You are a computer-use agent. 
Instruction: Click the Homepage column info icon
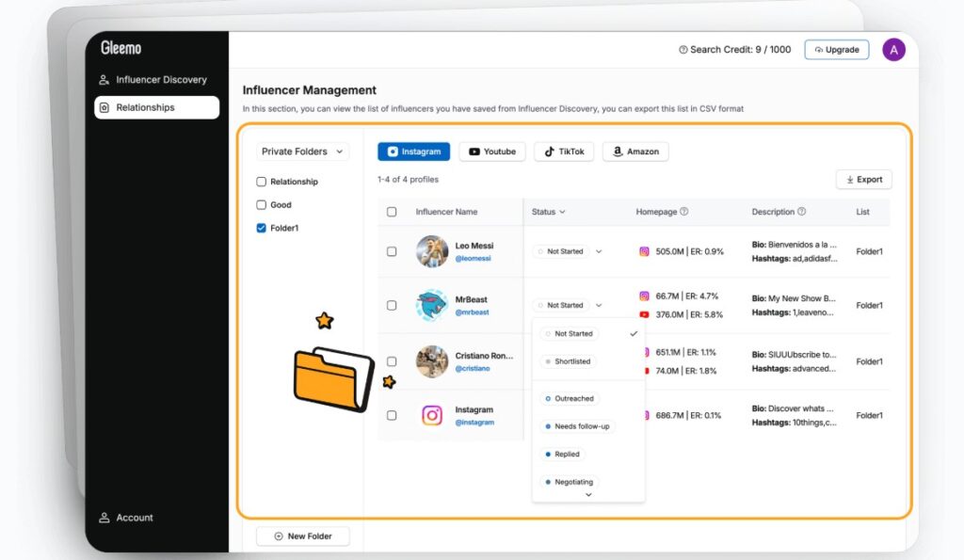click(683, 212)
